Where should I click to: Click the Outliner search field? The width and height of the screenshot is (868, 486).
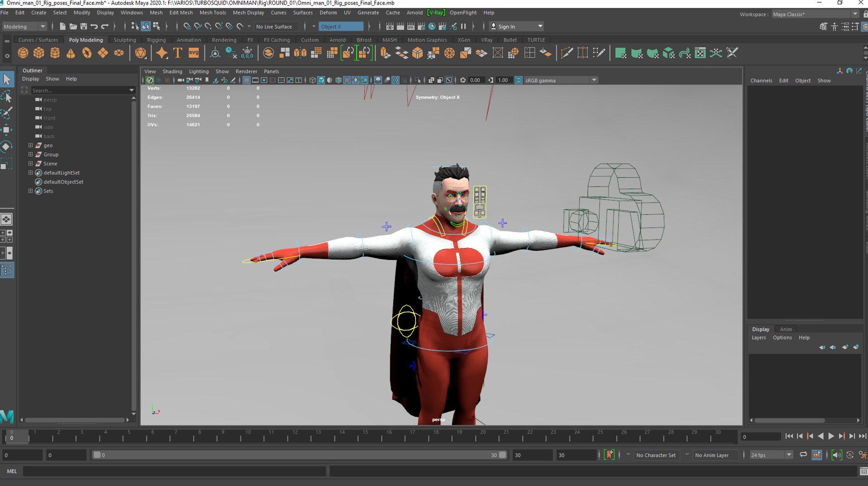pos(83,90)
